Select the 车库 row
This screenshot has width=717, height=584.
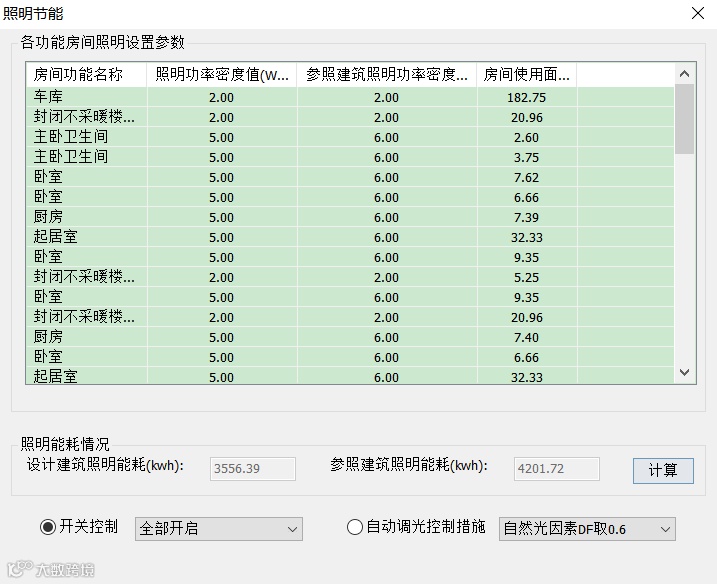(350, 97)
